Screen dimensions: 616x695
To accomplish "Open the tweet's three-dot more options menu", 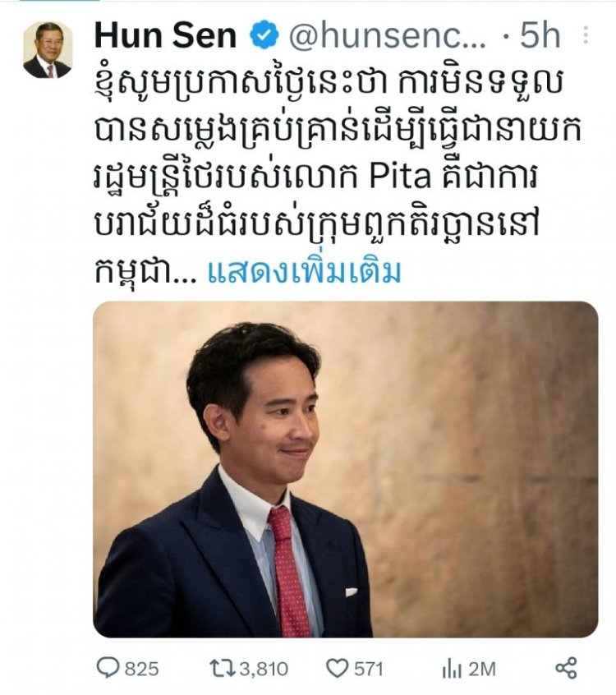I will pyautogui.click(x=586, y=35).
